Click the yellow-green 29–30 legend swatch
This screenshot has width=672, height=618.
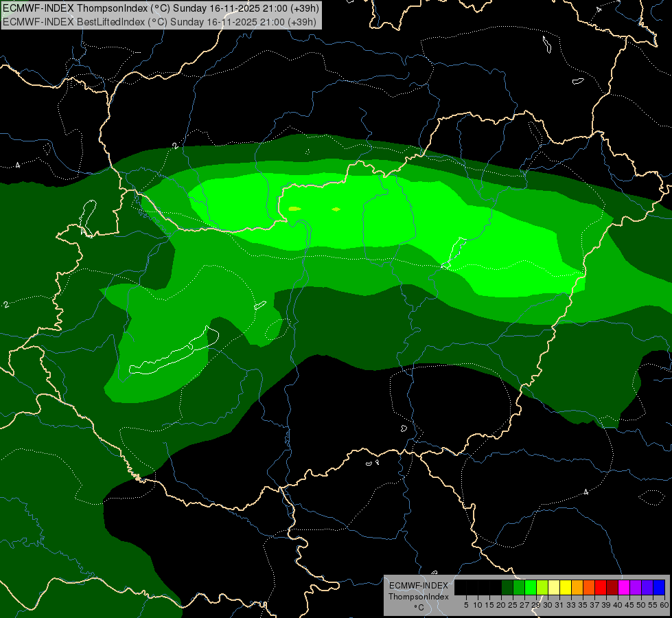click(x=542, y=587)
